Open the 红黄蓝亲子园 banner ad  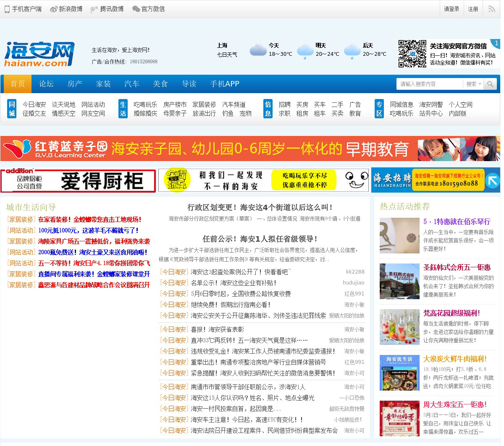pyautogui.click(x=250, y=149)
